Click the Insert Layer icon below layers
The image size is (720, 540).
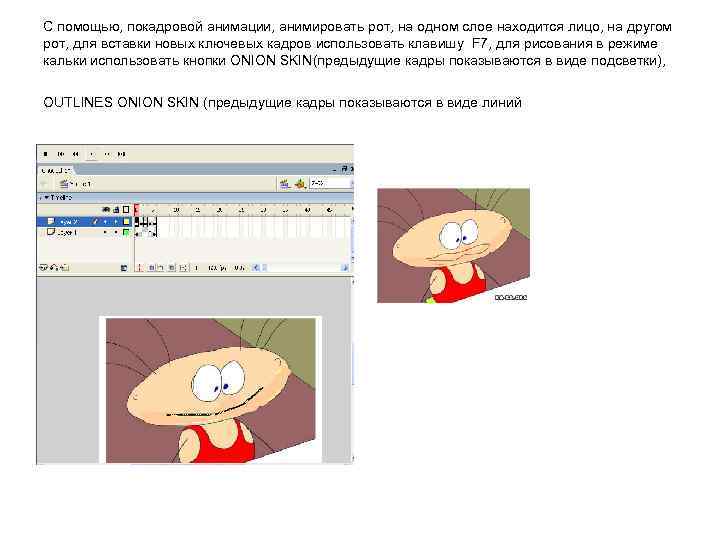point(43,268)
